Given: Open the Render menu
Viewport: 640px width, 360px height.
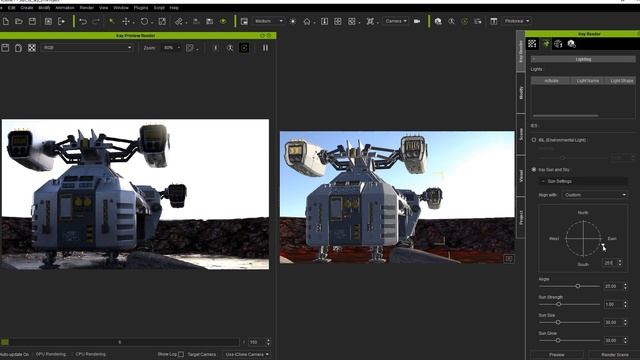Looking at the screenshot, I should (x=87, y=8).
